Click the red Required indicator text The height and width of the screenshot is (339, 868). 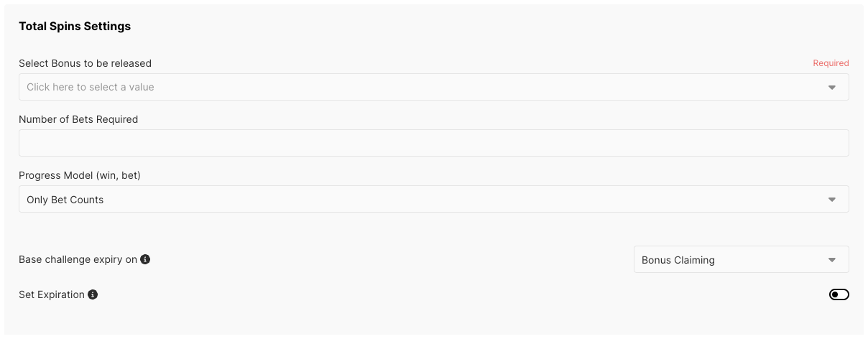[x=831, y=63]
